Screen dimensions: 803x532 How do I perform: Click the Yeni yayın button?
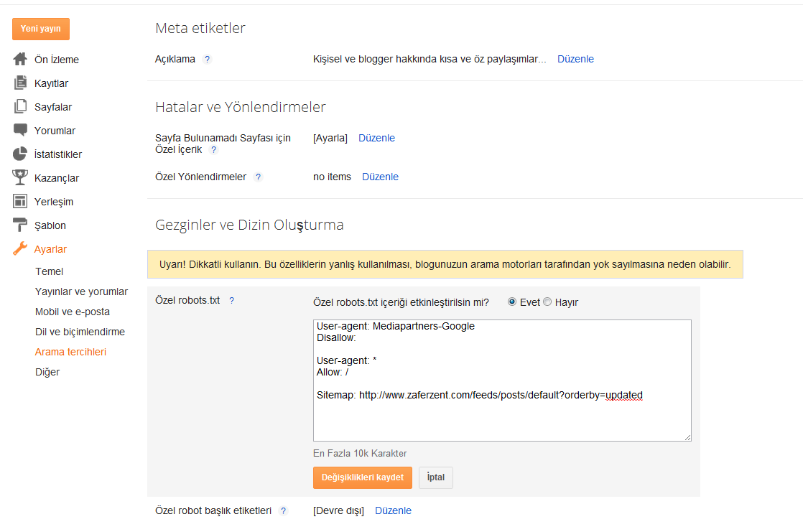[41, 29]
